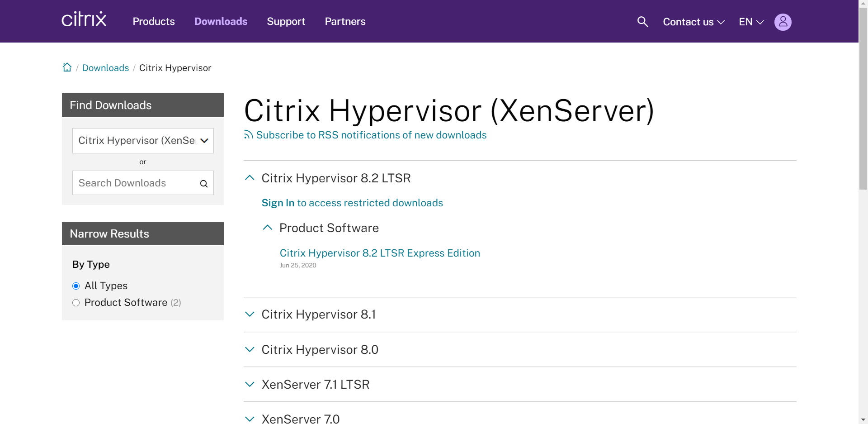
Task: Expand the Citrix Hypervisor 8.0 section
Action: click(250, 349)
